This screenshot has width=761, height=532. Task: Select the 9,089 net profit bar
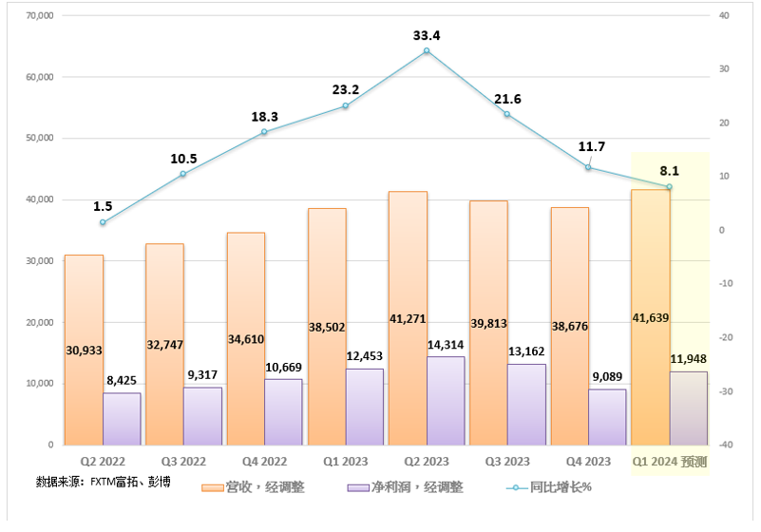coord(607,416)
